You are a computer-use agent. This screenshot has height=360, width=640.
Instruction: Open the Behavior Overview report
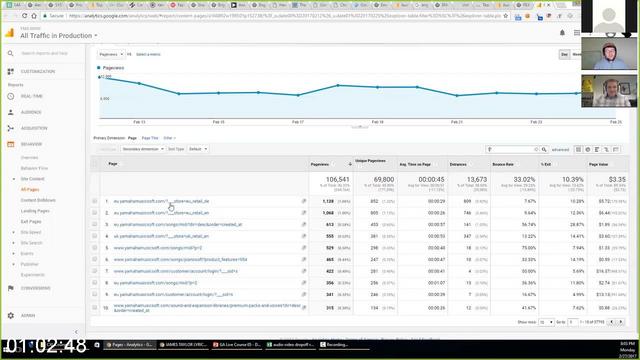pyautogui.click(x=29, y=158)
